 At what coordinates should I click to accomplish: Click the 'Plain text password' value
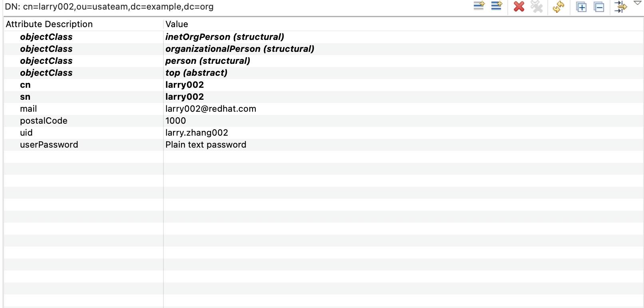[206, 145]
